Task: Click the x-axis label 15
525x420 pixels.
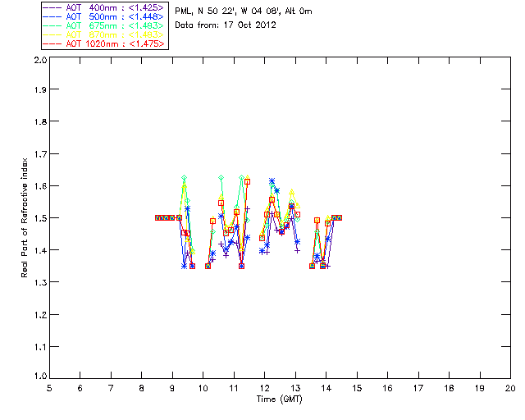Action: point(357,388)
